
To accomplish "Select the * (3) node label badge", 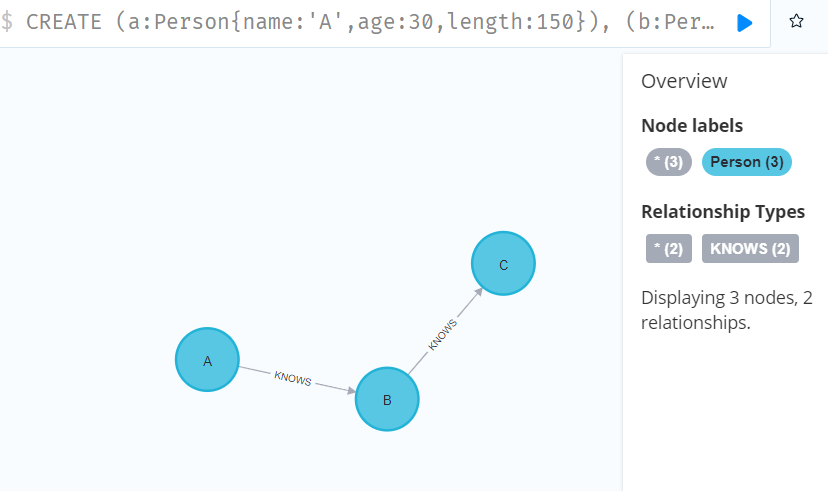I will [x=669, y=162].
